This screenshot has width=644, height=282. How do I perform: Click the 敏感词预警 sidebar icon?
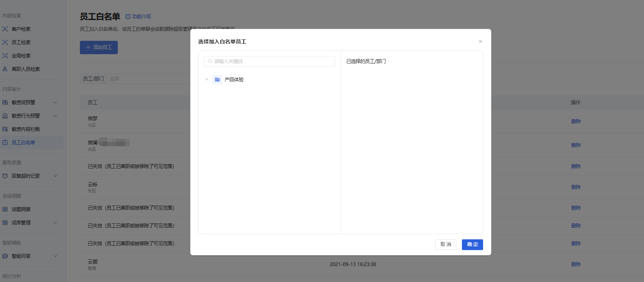5,102
